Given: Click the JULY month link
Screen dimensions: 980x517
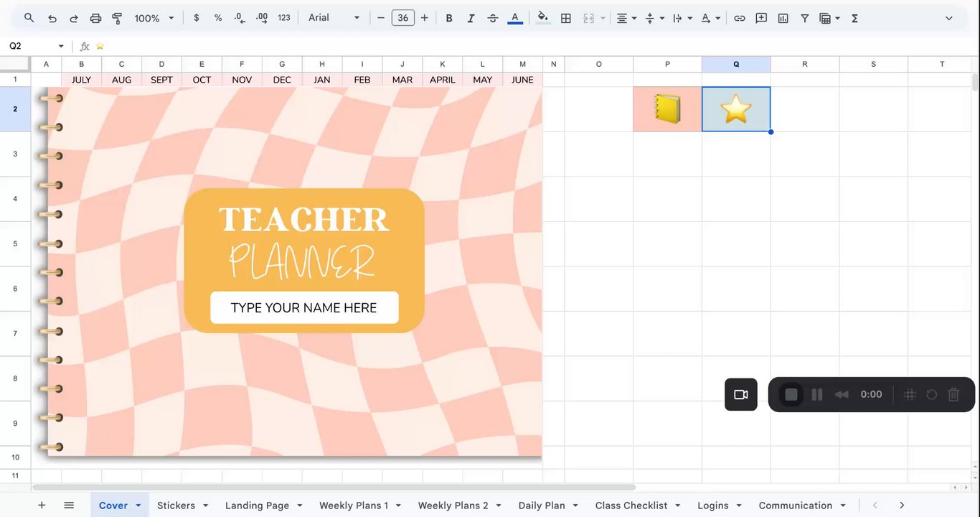Looking at the screenshot, I should (82, 80).
